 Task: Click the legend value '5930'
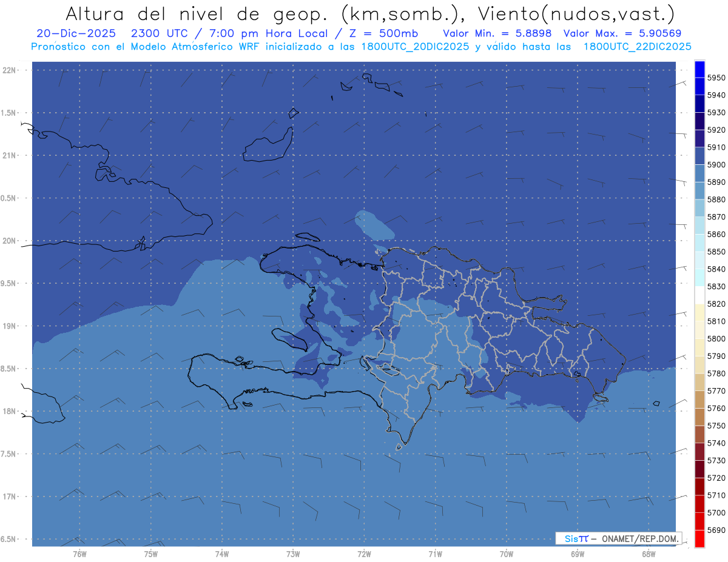(716, 113)
